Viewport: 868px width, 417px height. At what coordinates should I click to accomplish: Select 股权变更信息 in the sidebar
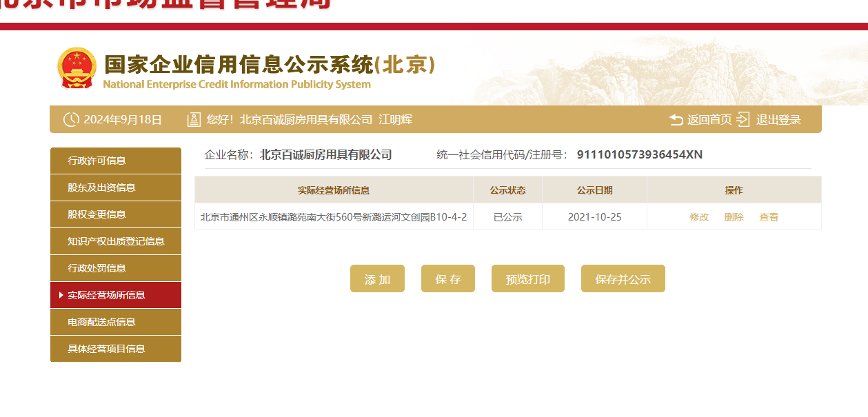[116, 214]
